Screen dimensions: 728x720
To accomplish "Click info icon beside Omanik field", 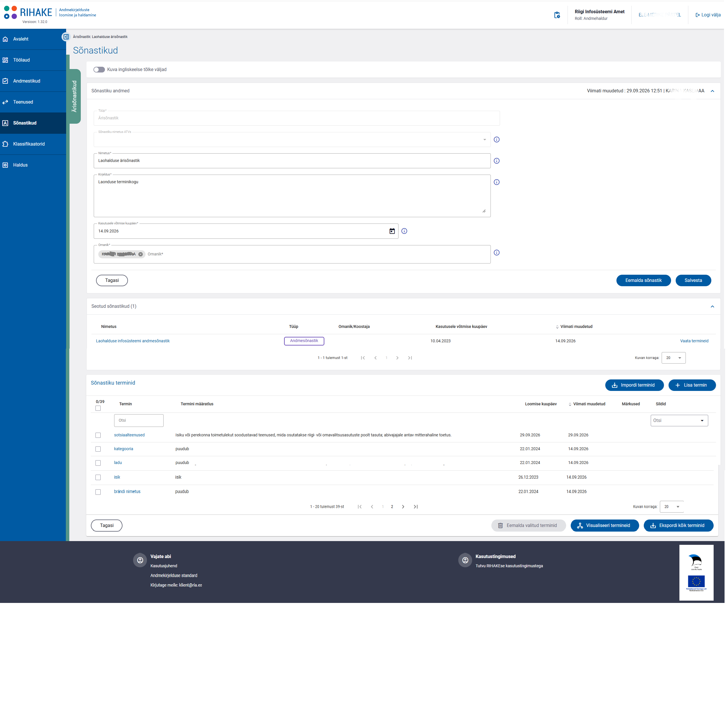I will (x=497, y=253).
